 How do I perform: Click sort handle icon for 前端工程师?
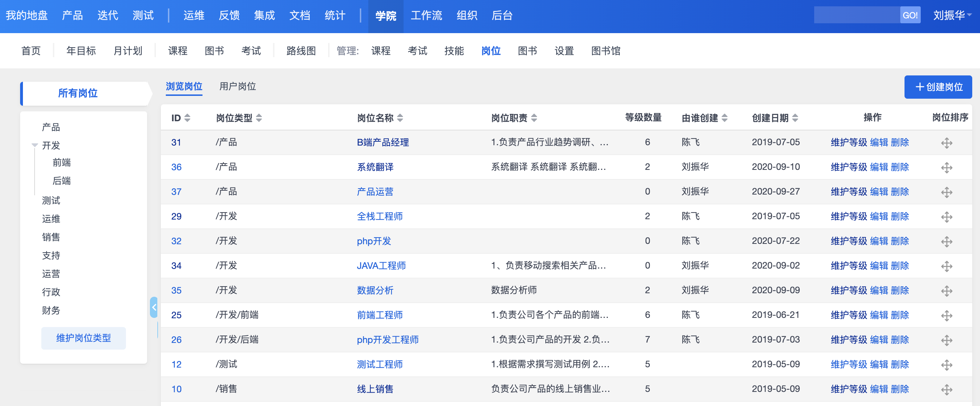[946, 315]
